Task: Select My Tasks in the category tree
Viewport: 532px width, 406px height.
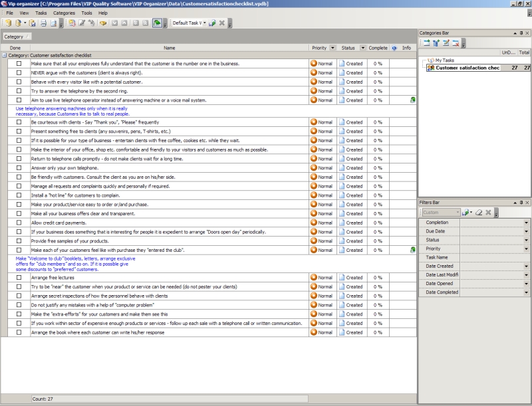Action: point(444,60)
